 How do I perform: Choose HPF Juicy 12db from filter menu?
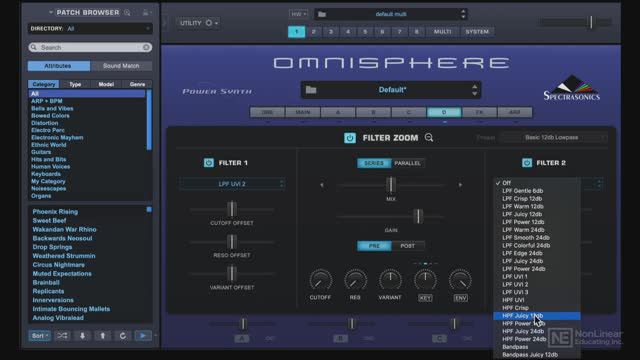pyautogui.click(x=536, y=316)
